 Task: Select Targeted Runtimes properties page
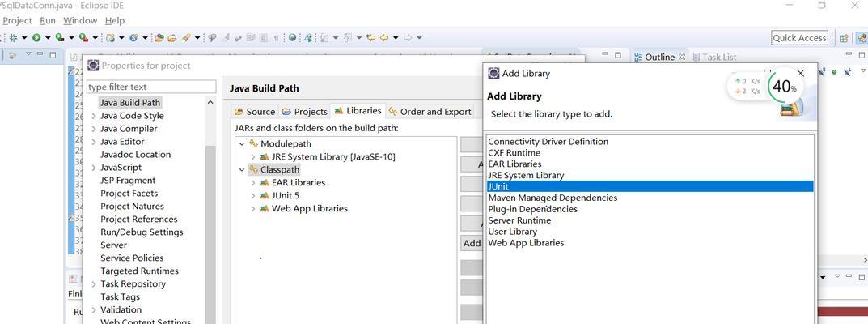(139, 271)
